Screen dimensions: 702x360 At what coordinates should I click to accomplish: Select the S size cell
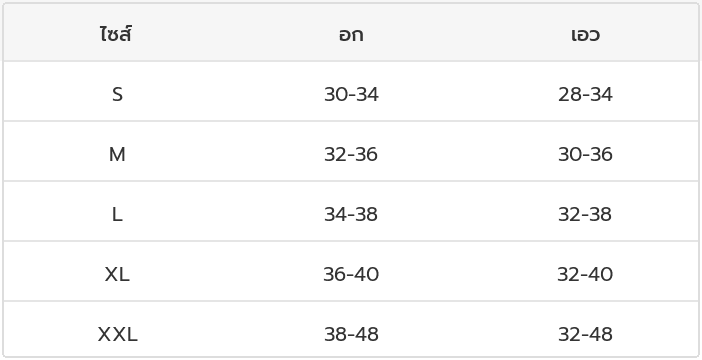pos(117,94)
